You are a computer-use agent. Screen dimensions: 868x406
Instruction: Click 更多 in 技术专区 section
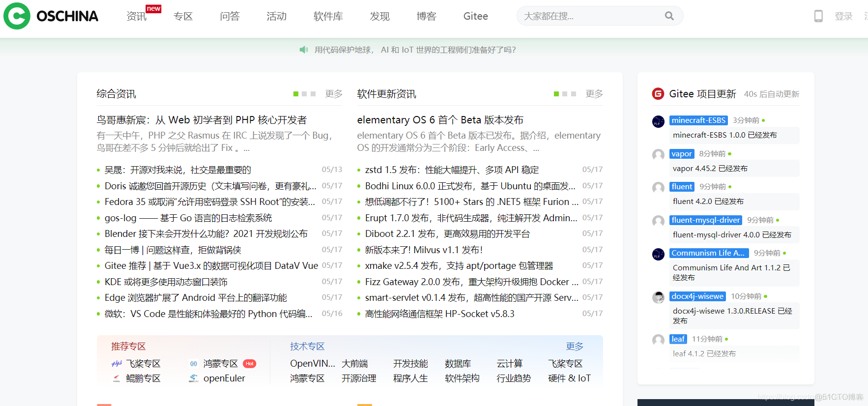pyautogui.click(x=575, y=347)
